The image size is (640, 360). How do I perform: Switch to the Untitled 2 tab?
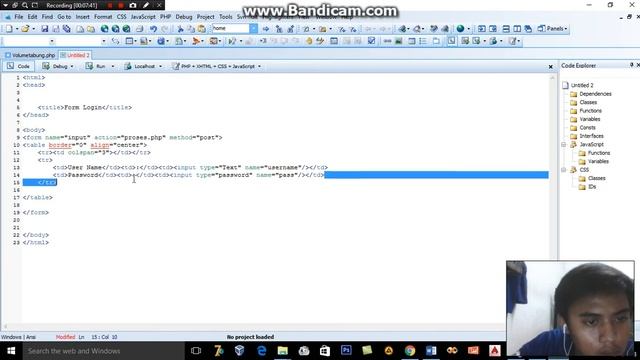75,55
